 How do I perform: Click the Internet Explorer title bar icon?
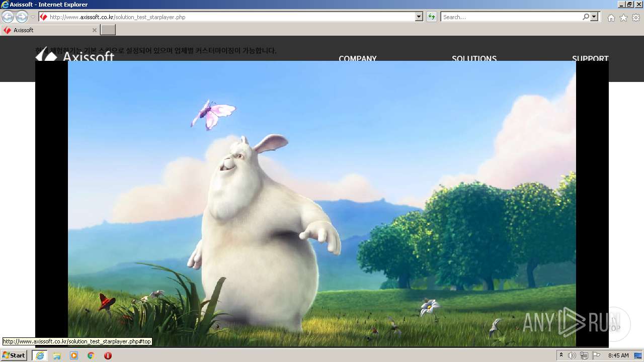pyautogui.click(x=5, y=5)
